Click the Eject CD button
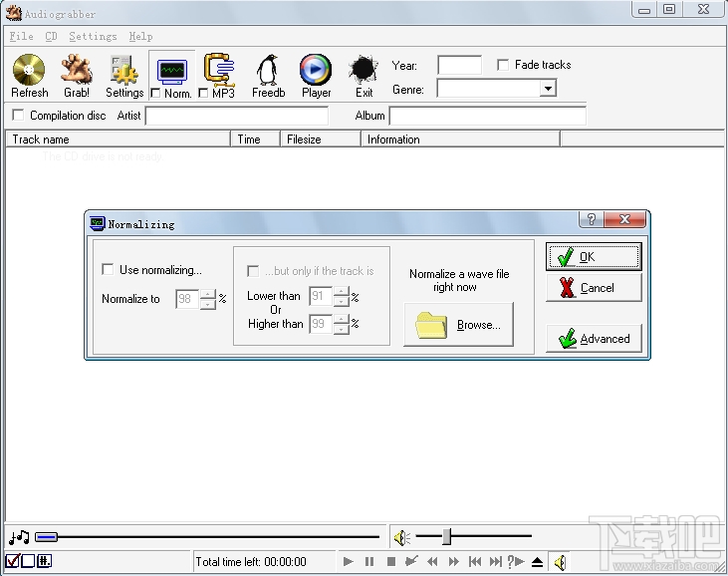Viewport: 728px width, 576px height. point(537,562)
